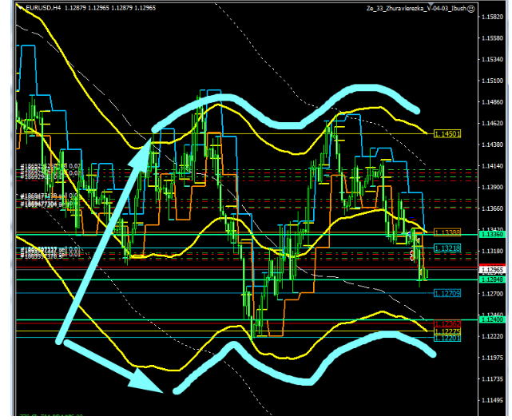
Task: Click the current price 1.12965 axis marker
Action: point(492,270)
